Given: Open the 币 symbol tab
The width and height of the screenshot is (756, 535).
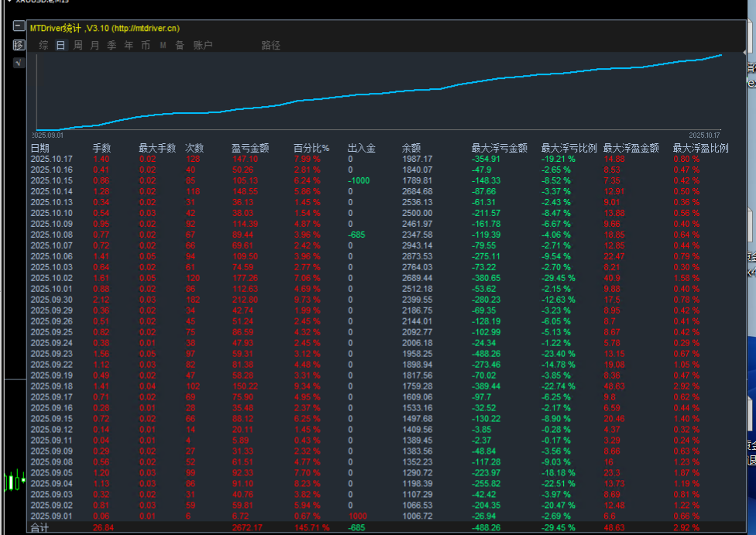Looking at the screenshot, I should [x=146, y=46].
